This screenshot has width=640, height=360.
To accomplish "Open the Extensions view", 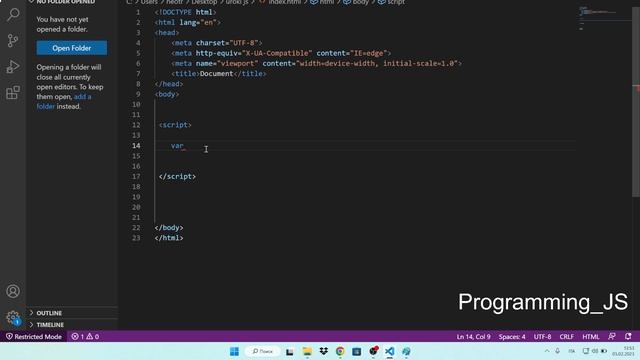I will 13,93.
